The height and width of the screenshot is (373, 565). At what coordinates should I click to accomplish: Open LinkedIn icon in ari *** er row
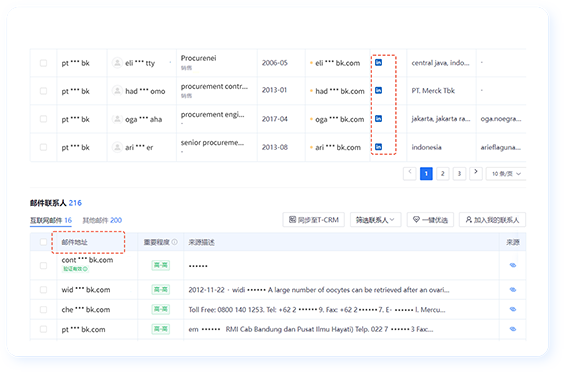click(x=378, y=147)
